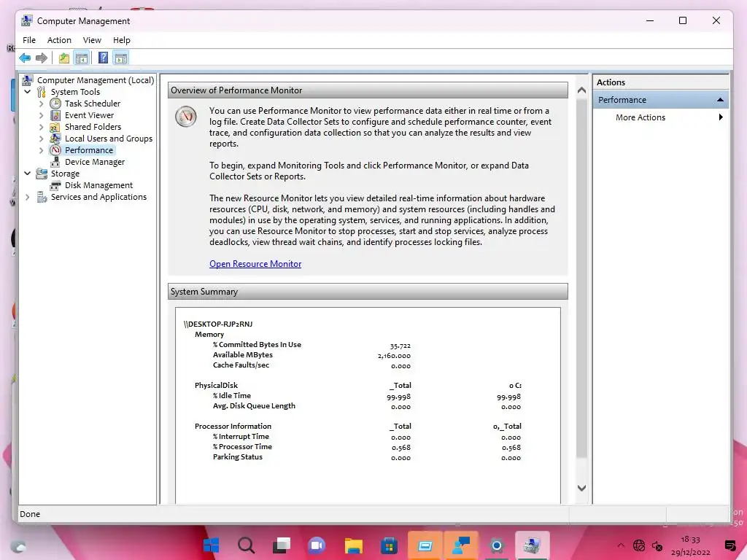Screen dimensions: 747x560
Task: Click the Disk Management icon in tree
Action: 55,185
